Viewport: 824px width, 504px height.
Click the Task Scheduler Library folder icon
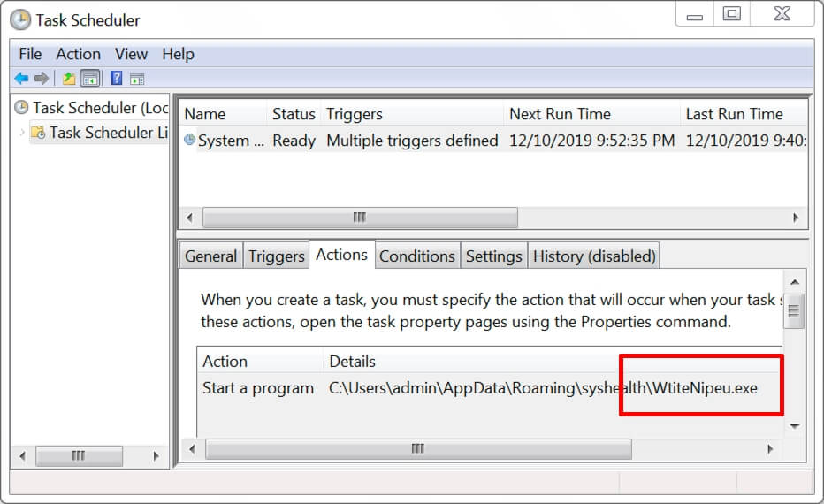38,133
